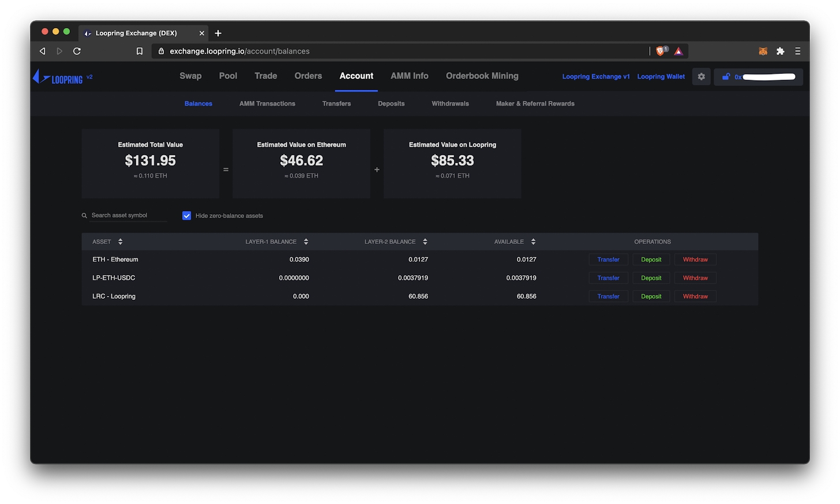Image resolution: width=840 pixels, height=504 pixels.
Task: Focus the Search asset symbol field
Action: pos(128,216)
